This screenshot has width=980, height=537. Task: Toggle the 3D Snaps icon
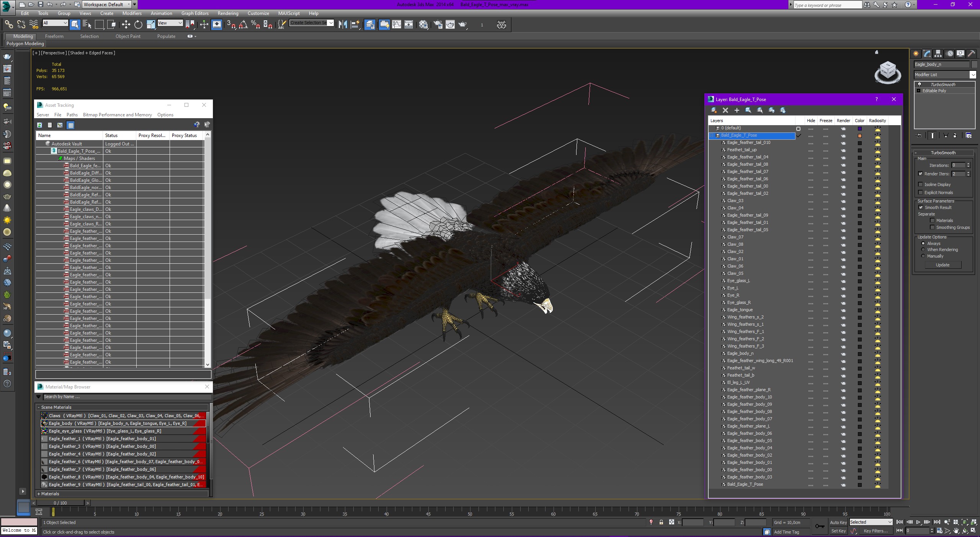(231, 24)
